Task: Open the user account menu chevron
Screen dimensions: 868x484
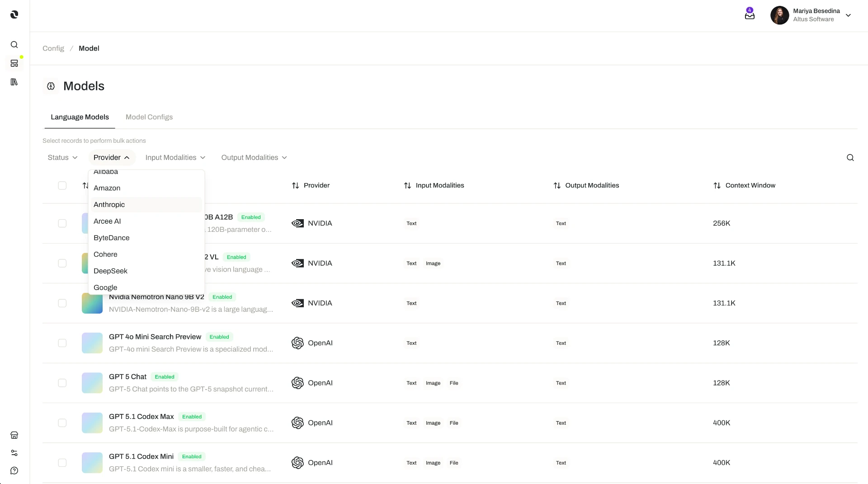Action: point(849,15)
